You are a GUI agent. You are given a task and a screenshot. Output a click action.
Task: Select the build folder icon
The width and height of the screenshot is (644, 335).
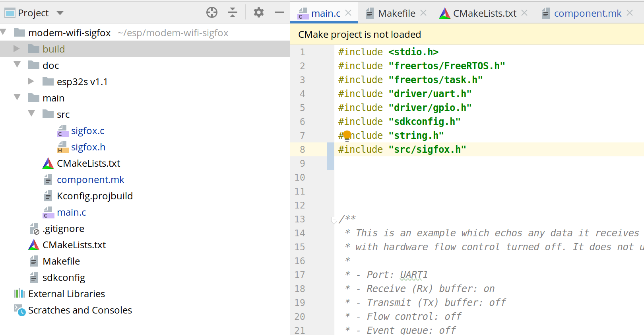(34, 49)
